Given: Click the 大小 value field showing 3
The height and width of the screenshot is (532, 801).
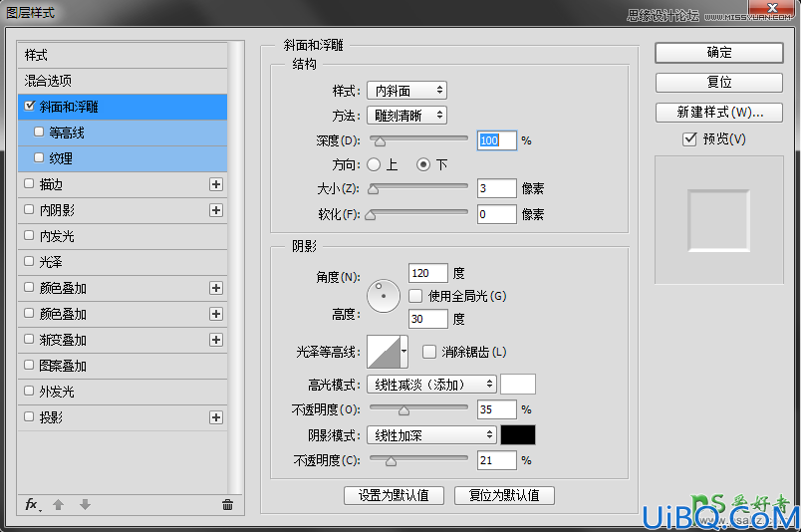Looking at the screenshot, I should pos(496,188).
